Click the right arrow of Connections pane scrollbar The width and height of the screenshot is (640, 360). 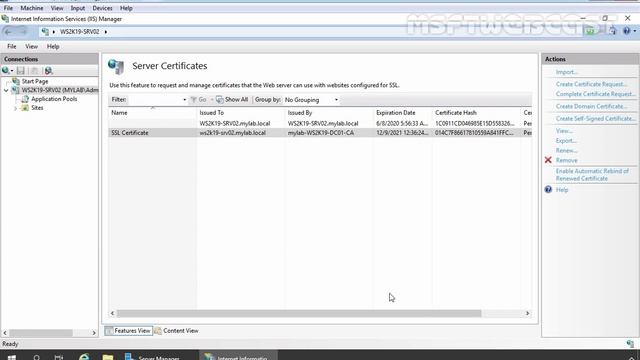[x=94, y=333]
